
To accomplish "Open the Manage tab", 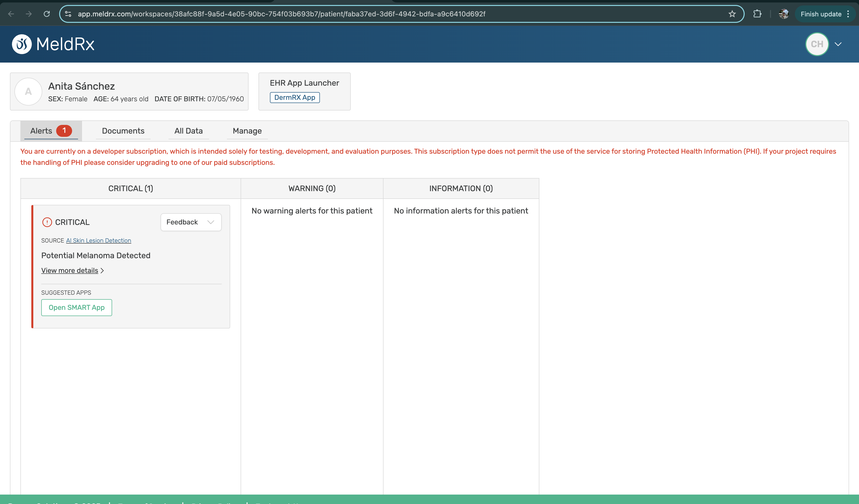I will tap(247, 131).
